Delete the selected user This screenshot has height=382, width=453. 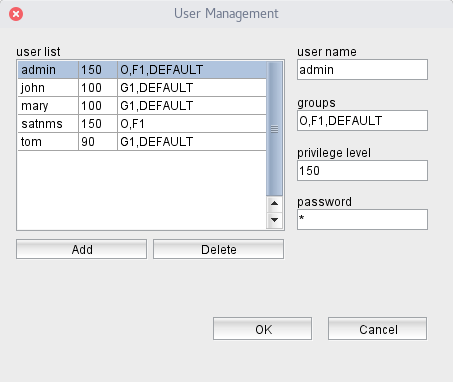pos(218,249)
